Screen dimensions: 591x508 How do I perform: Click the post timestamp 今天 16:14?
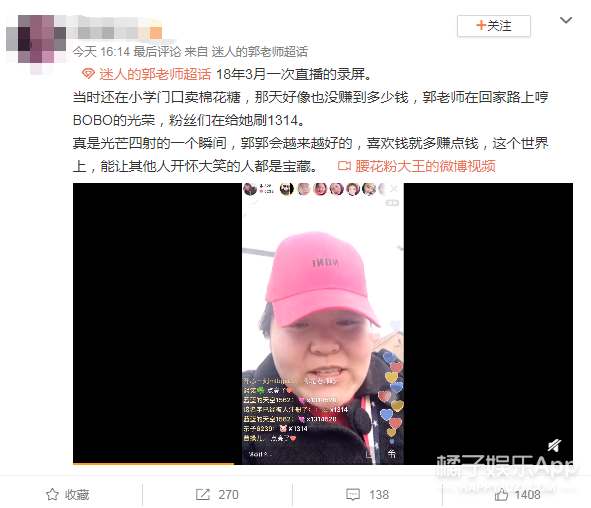coord(101,52)
